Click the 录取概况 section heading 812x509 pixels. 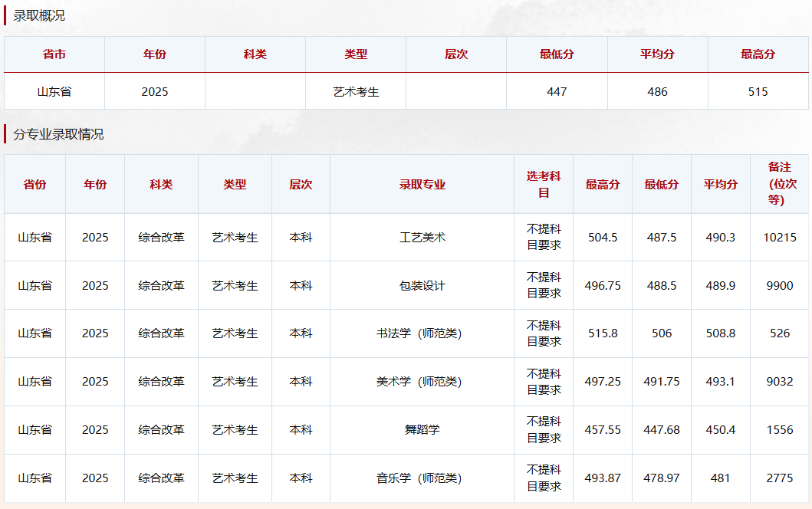click(39, 16)
